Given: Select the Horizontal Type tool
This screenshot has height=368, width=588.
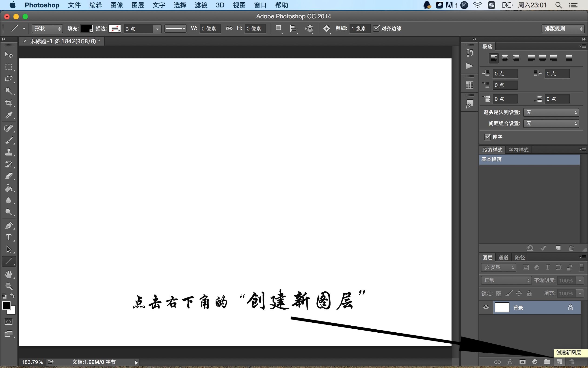Looking at the screenshot, I should [9, 237].
